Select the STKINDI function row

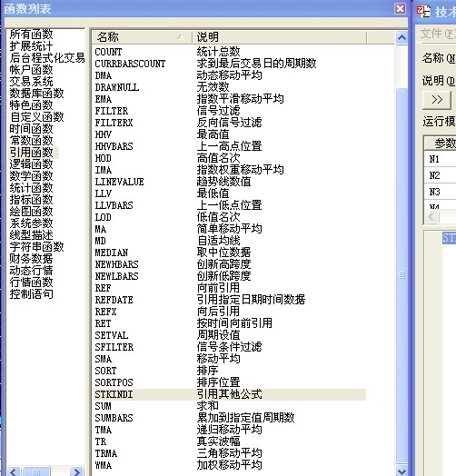coord(229,394)
